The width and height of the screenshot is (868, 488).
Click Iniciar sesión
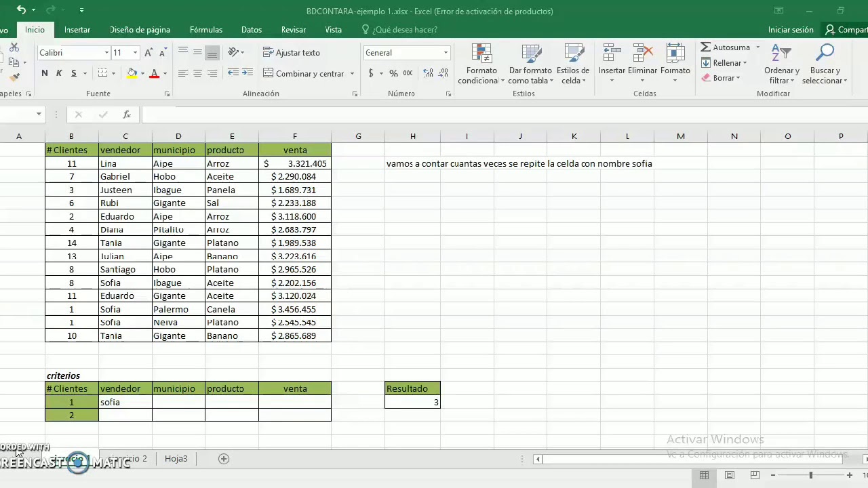[791, 30]
